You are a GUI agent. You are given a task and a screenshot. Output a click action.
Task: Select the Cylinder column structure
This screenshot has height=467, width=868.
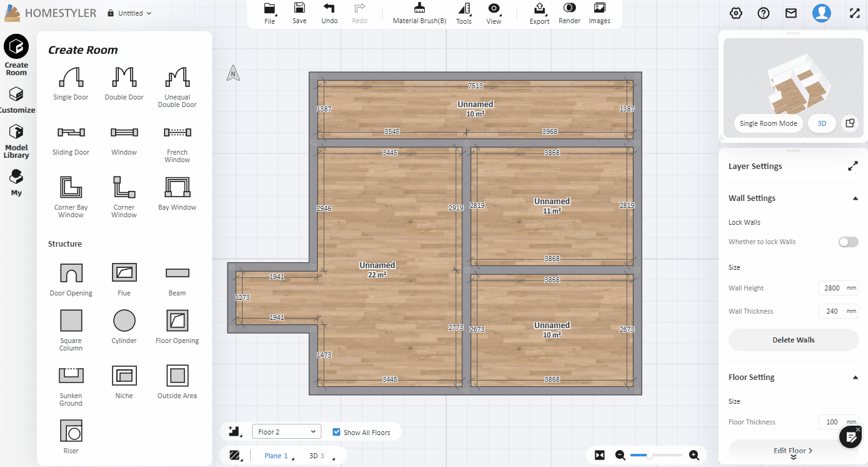[124, 321]
